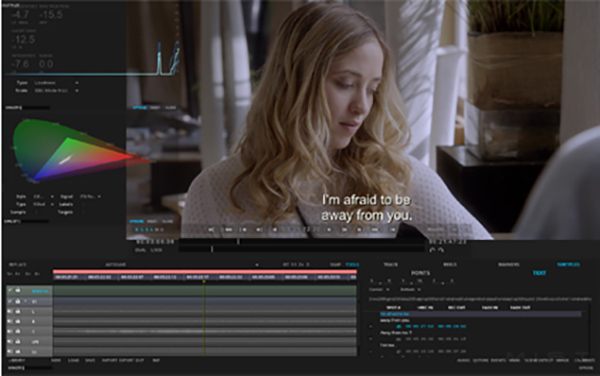The width and height of the screenshot is (600, 376).
Task: Click the LOCK button below the viewer
Action: (x=156, y=250)
